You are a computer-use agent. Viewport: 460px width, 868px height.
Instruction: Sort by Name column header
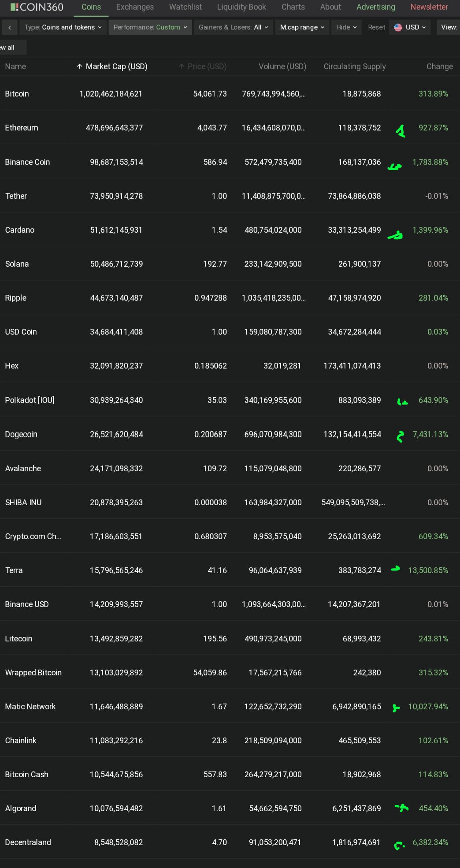[x=15, y=67]
